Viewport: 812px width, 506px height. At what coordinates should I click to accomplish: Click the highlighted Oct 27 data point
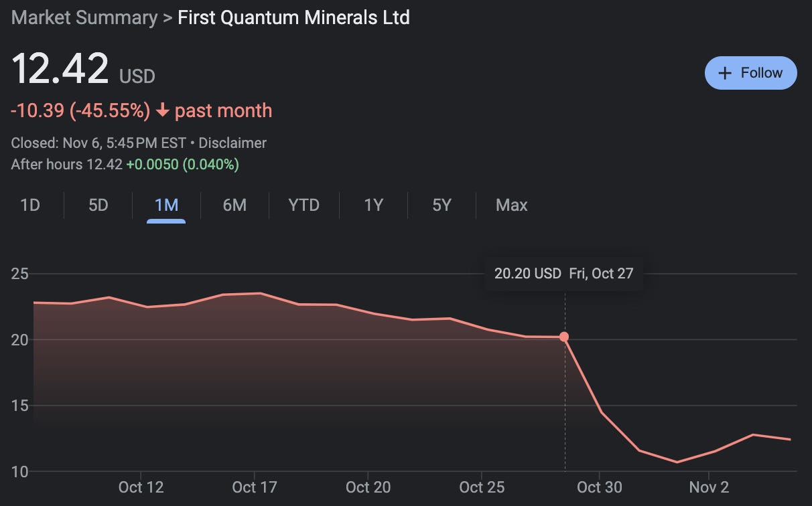[x=564, y=337]
